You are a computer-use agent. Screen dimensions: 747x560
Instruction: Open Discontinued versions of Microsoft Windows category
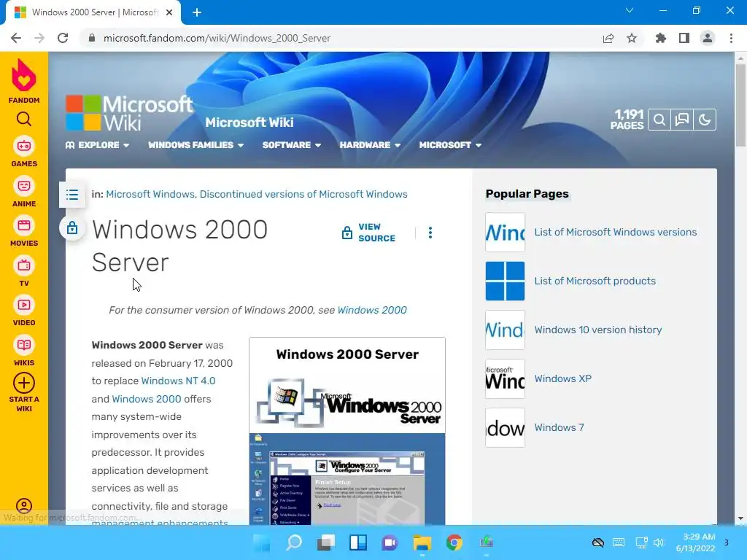303,194
